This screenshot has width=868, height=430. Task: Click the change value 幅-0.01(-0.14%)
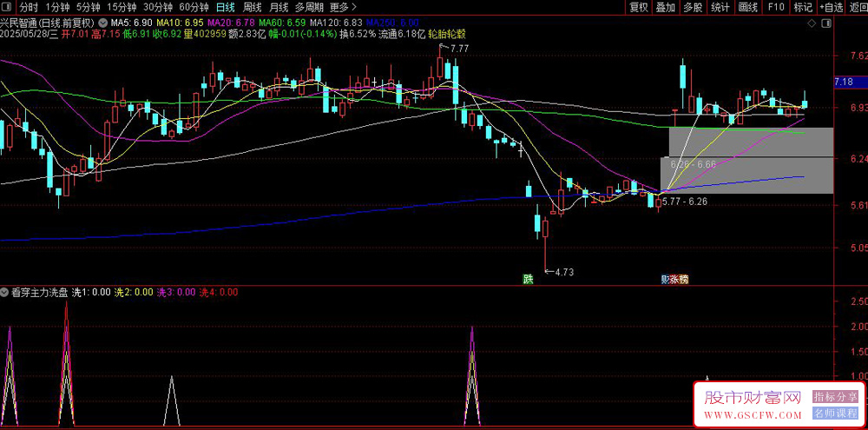tap(303, 33)
